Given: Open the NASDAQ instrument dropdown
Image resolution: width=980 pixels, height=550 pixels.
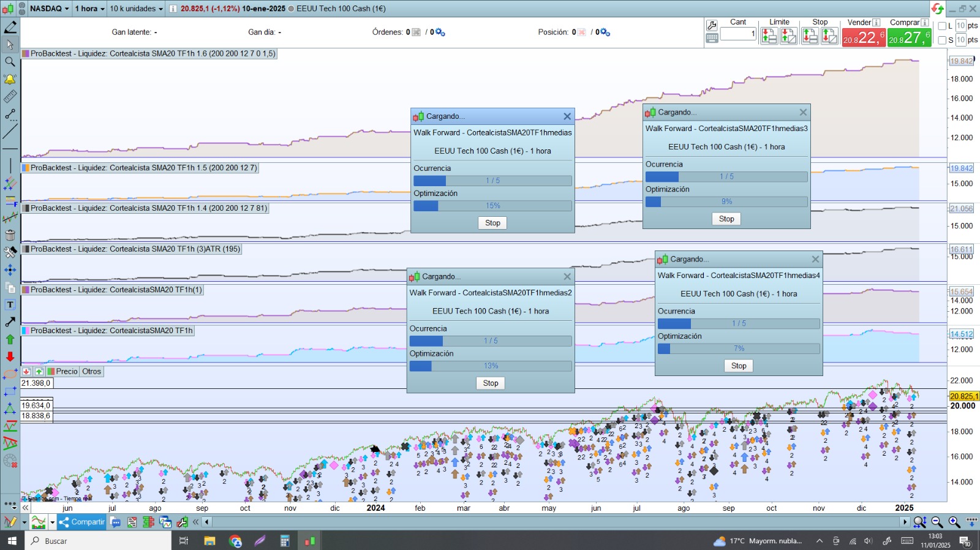Looking at the screenshot, I should 50,9.
